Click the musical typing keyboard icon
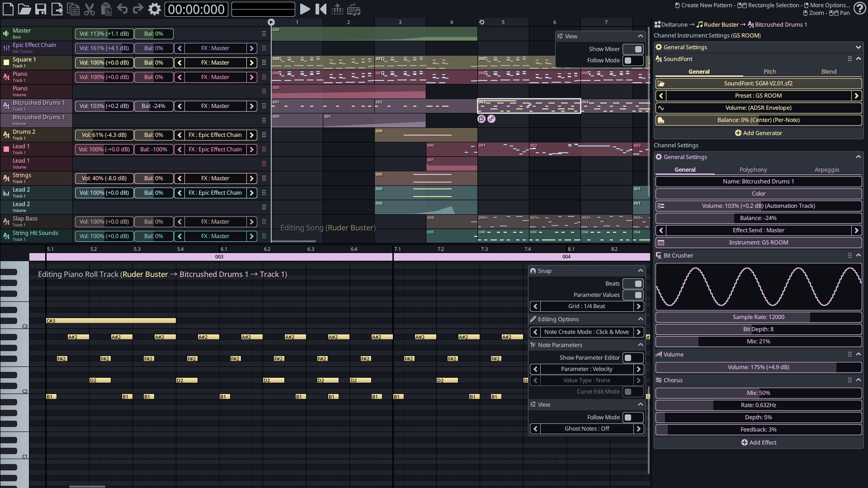This screenshot has height=488, width=868. (x=354, y=9)
